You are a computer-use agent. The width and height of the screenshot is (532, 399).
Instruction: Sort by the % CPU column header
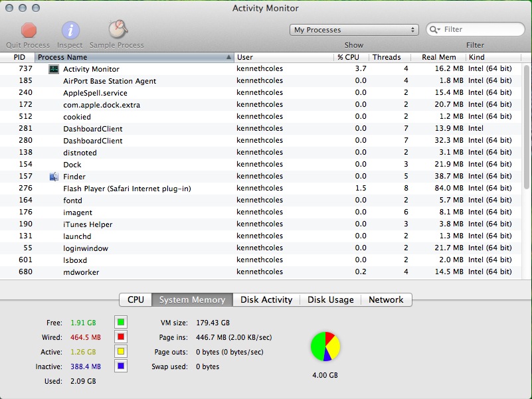(x=351, y=57)
